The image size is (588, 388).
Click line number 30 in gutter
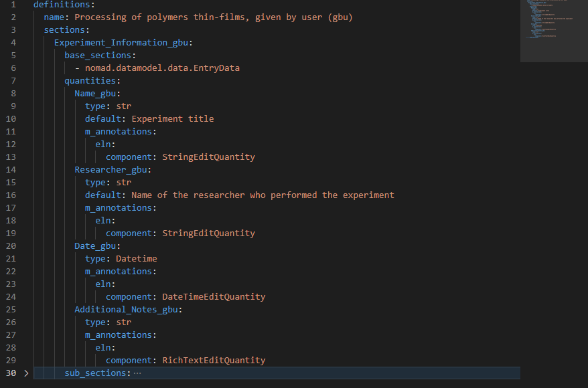click(x=11, y=373)
